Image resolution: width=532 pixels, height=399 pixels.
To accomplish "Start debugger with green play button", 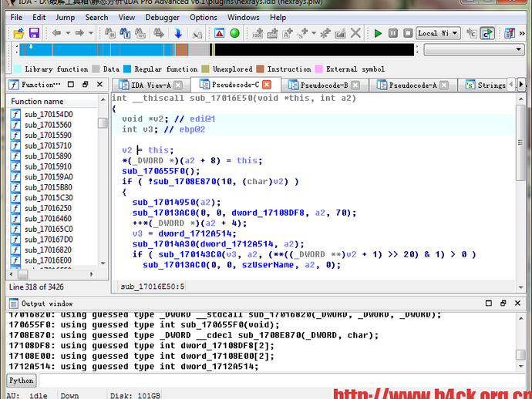I will tap(378, 33).
